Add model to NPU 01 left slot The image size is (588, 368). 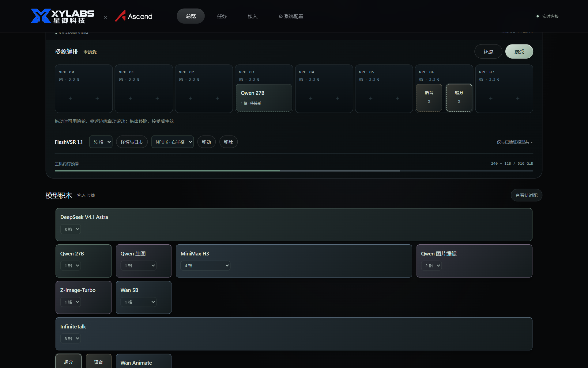pyautogui.click(x=130, y=98)
